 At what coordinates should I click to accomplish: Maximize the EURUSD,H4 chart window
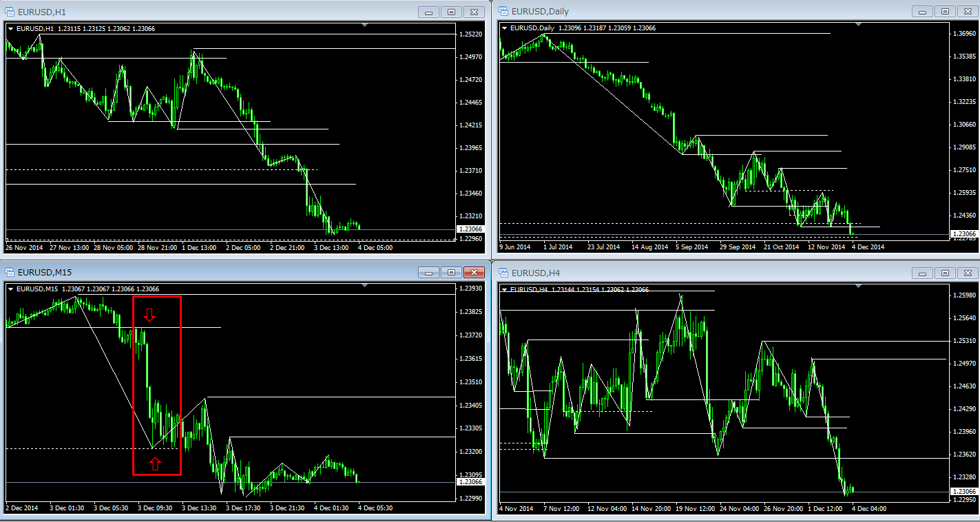pyautogui.click(x=945, y=272)
